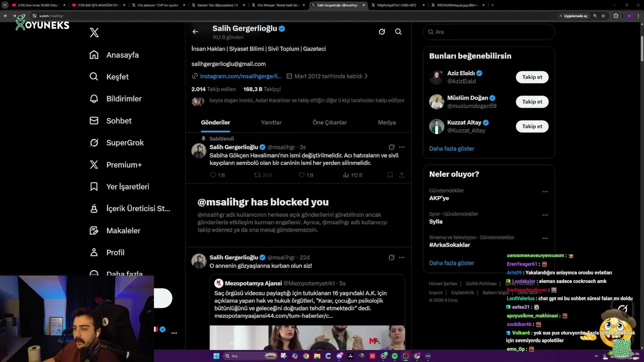Bookmark the pinned post
The height and width of the screenshot is (362, 644).
(390, 175)
